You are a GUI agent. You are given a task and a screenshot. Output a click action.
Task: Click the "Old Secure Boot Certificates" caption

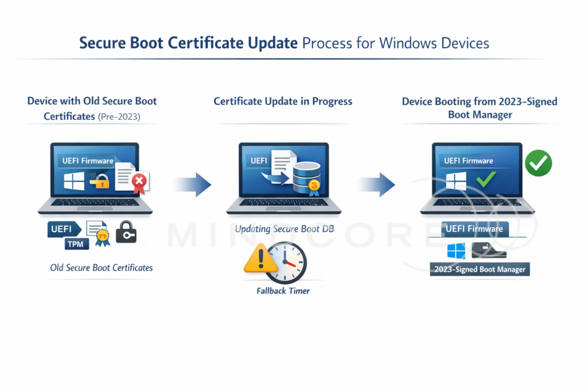pos(102,267)
